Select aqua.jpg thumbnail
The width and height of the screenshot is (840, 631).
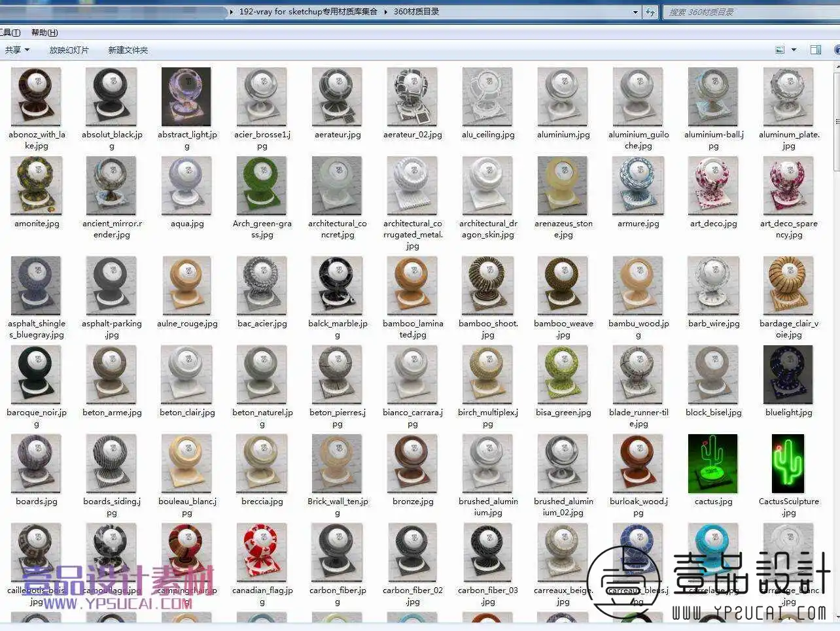point(186,186)
